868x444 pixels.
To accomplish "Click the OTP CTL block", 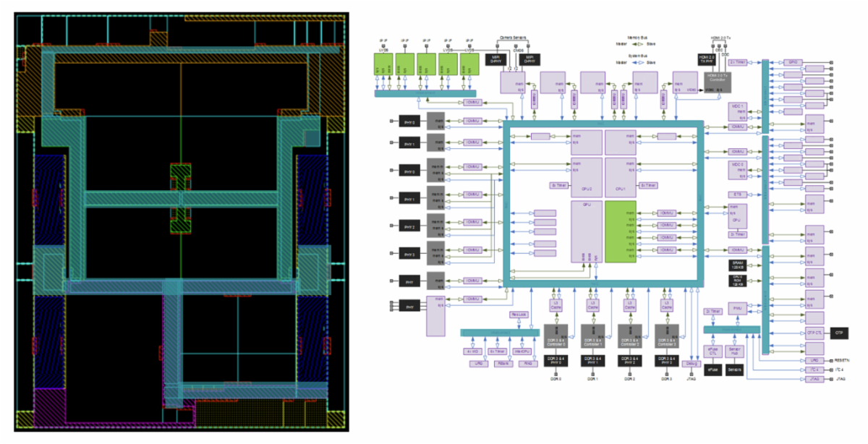I will pos(814,333).
